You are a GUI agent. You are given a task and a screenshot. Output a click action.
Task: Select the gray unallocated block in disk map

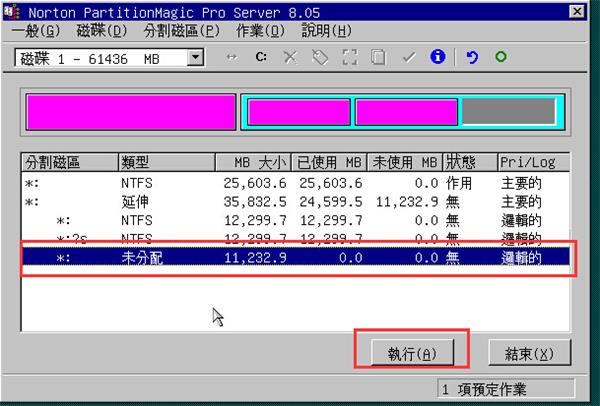point(509,112)
